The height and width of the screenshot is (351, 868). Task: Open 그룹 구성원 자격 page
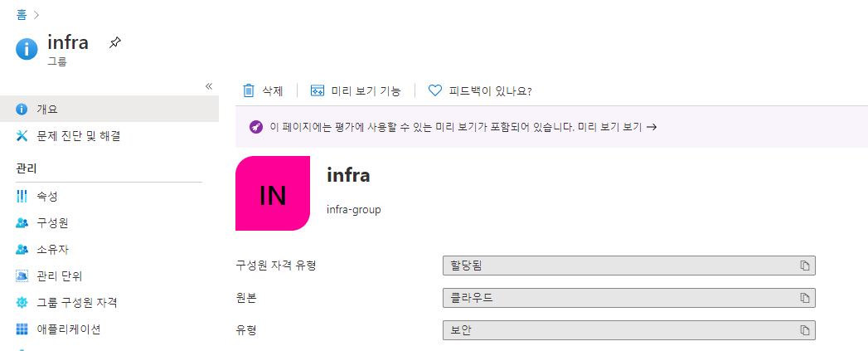(x=109, y=303)
